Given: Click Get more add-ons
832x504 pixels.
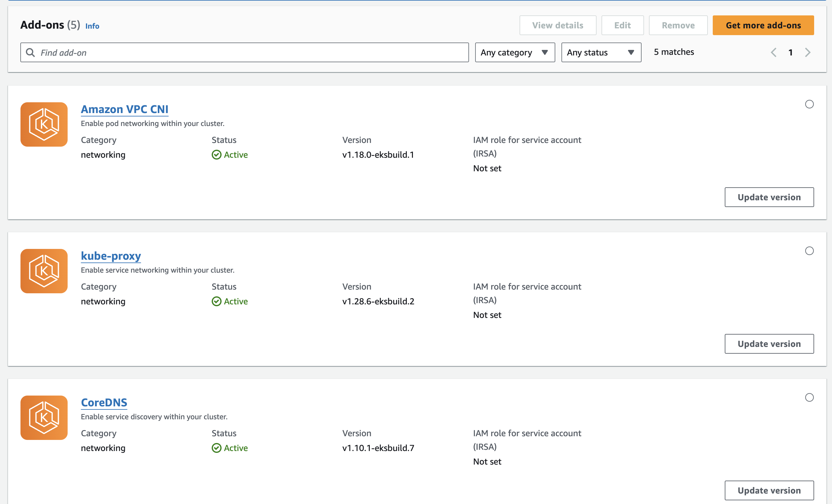Looking at the screenshot, I should 764,25.
